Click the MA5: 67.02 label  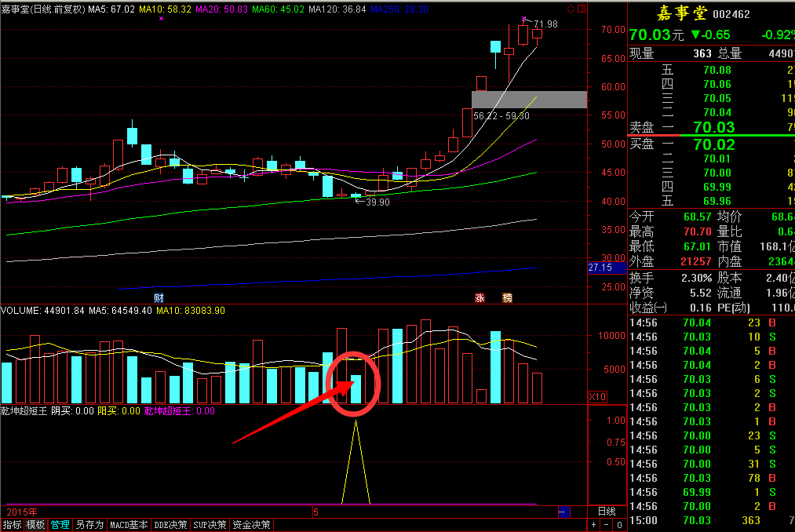click(111, 9)
